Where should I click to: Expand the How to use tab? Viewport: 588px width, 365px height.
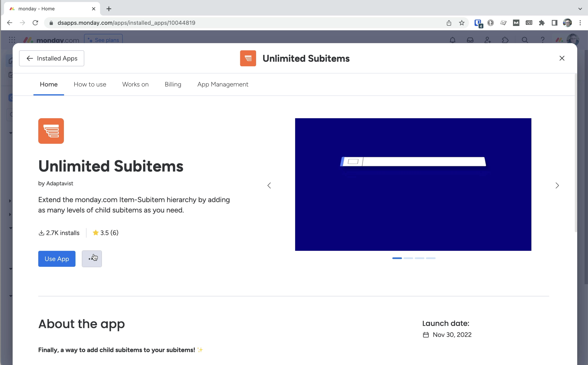[x=90, y=85]
